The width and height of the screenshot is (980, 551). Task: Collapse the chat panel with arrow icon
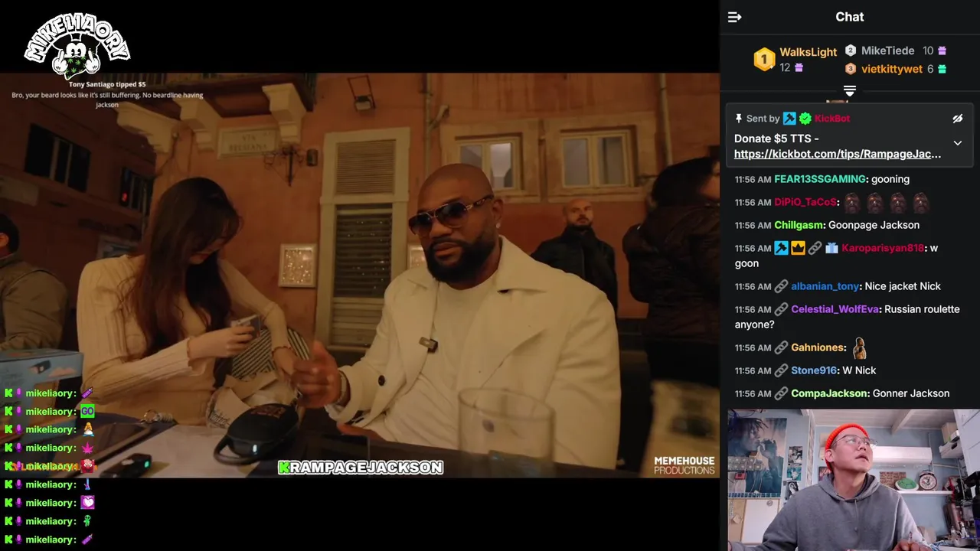tap(734, 17)
